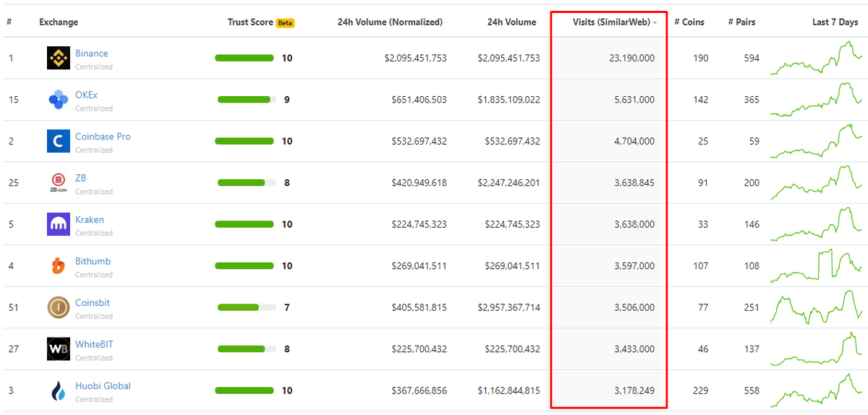The height and width of the screenshot is (415, 868).
Task: Click ZB visits value 3,638,845
Action: (634, 183)
